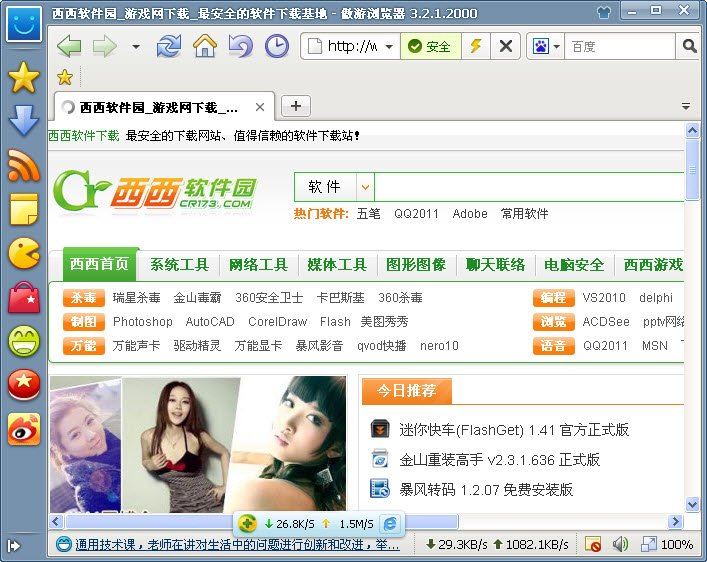Open Baidu search engine selector dropdown
This screenshot has width=707, height=562.
tap(556, 46)
